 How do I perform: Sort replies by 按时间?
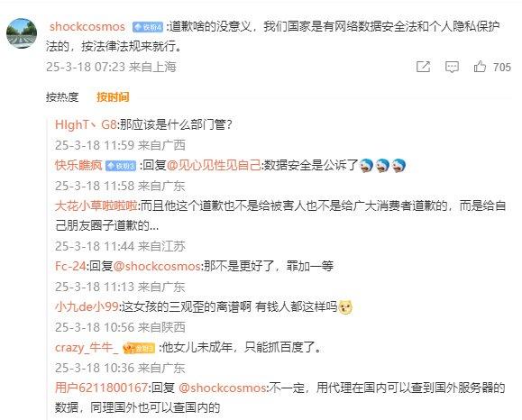pos(113,97)
